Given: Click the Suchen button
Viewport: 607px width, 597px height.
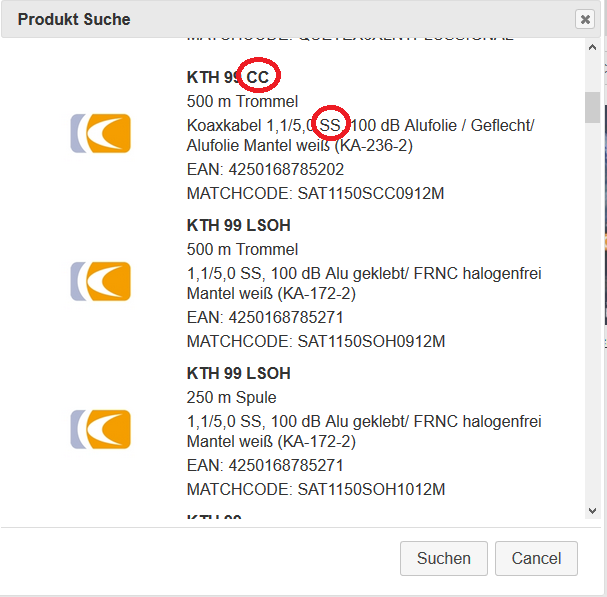Looking at the screenshot, I should pos(444,558).
